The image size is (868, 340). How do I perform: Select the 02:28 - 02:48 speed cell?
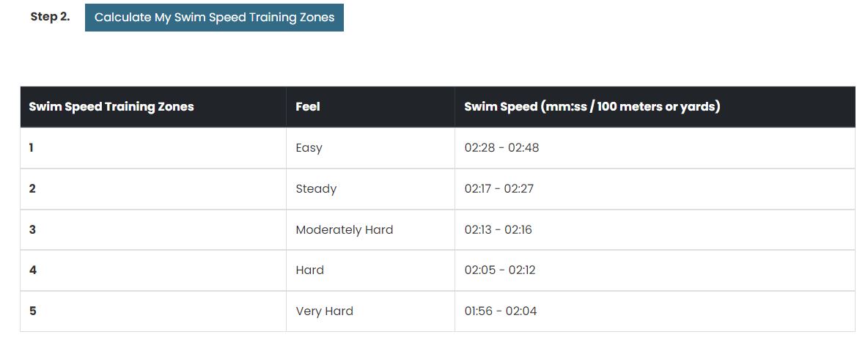(x=501, y=148)
